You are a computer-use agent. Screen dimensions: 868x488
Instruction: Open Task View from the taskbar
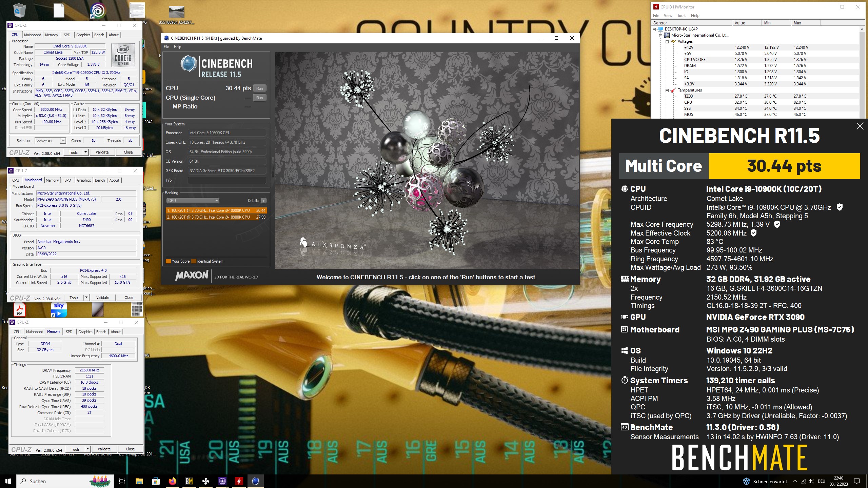122,481
